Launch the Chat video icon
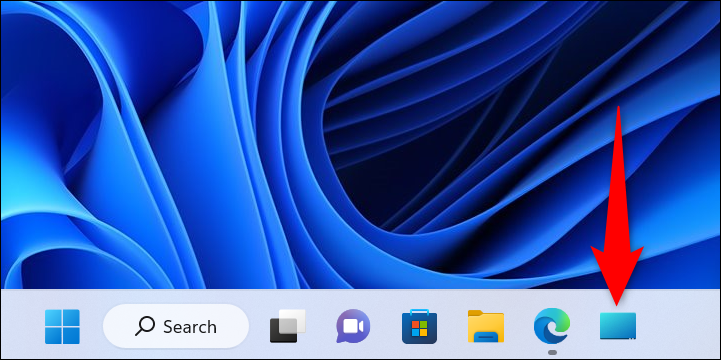This screenshot has width=721, height=360. [x=353, y=326]
